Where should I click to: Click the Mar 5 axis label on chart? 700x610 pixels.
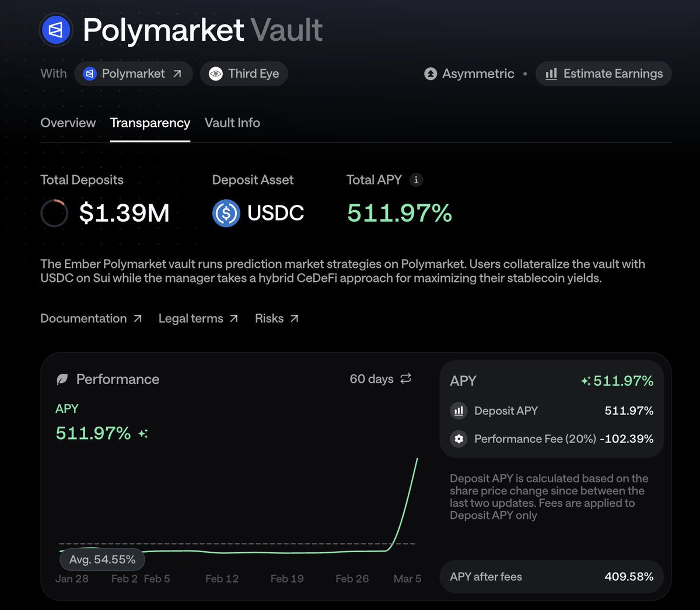pos(407,578)
